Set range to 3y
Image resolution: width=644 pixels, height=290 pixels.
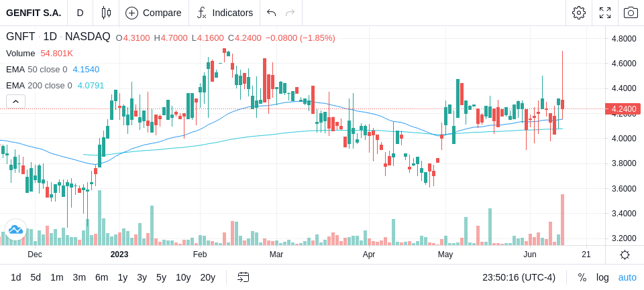[x=142, y=278]
